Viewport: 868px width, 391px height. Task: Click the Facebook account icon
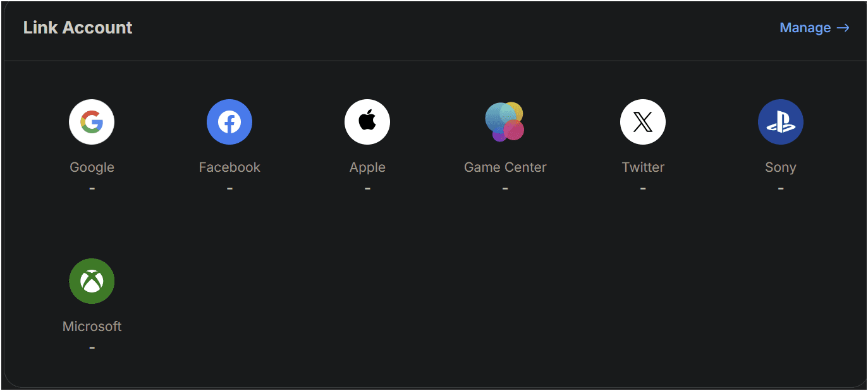pos(229,121)
